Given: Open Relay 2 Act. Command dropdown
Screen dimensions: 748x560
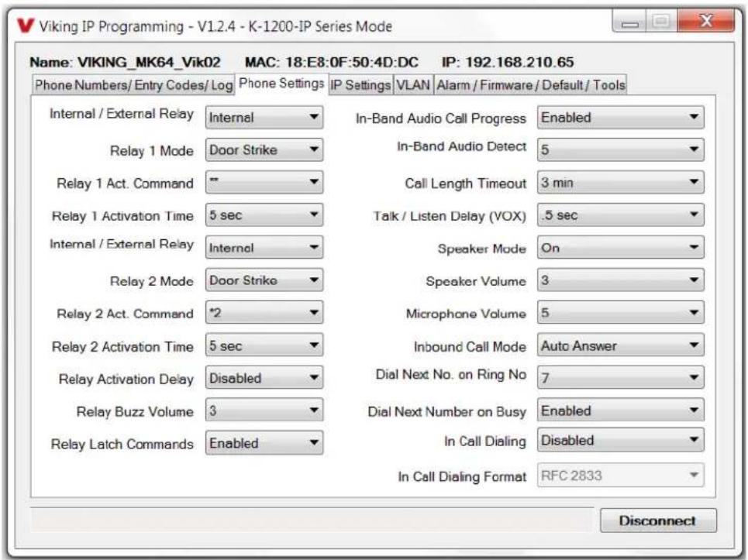Looking at the screenshot, I should point(264,313).
